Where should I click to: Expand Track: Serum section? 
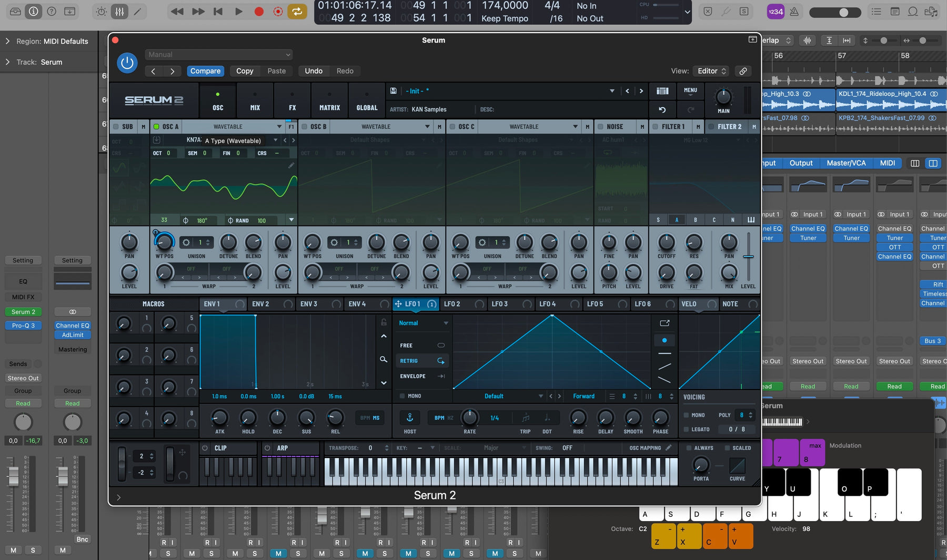tap(7, 62)
